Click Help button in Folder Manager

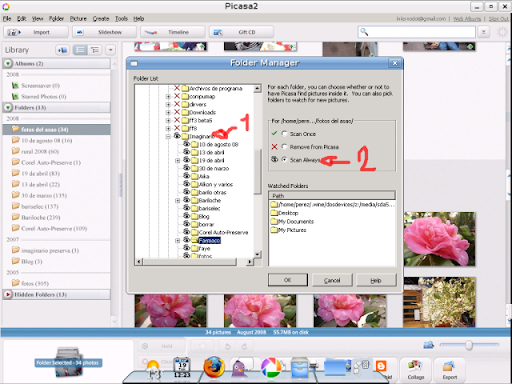[x=376, y=280]
